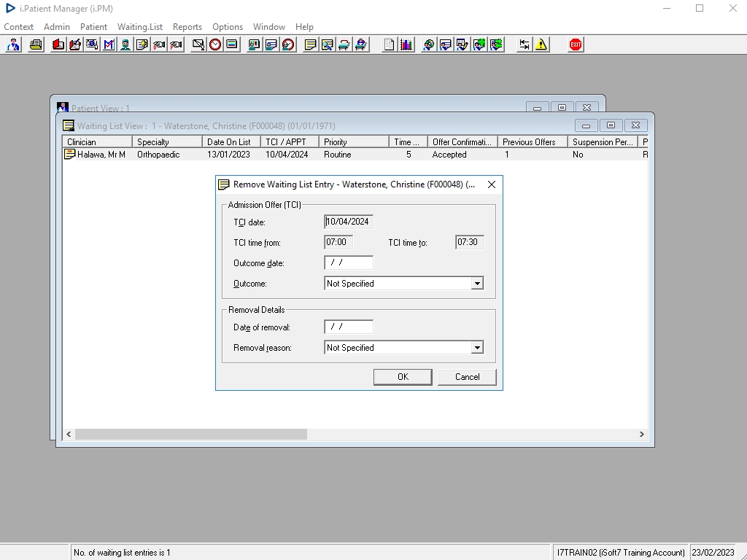Select the Halawa, Mr M waiting list row

[355, 155]
